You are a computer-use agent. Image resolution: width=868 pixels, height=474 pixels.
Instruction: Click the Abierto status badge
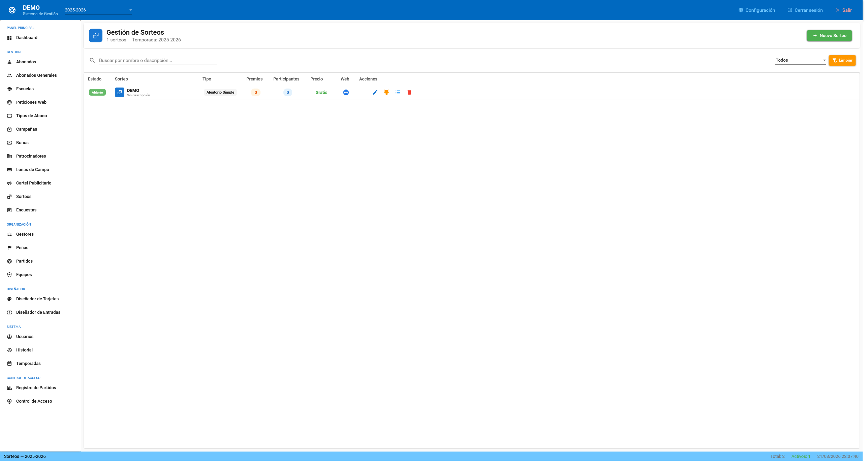(97, 92)
